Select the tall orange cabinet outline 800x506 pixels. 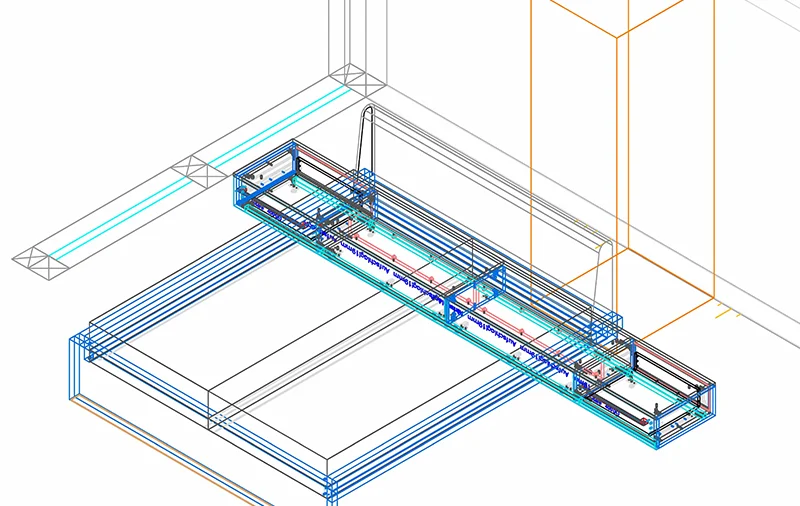pos(620,150)
